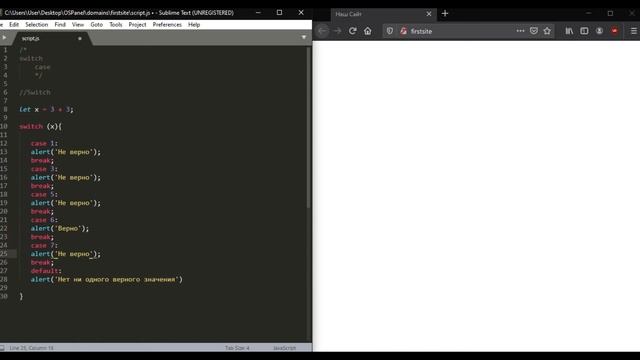Open the Tools menu
Viewport: 640px width, 360px height.
[x=116, y=24]
